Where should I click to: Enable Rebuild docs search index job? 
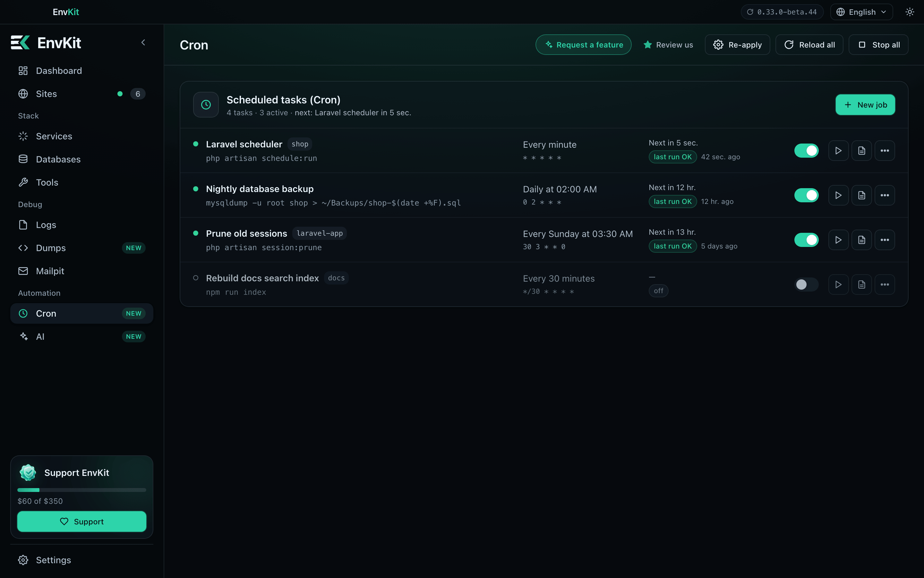click(x=806, y=285)
